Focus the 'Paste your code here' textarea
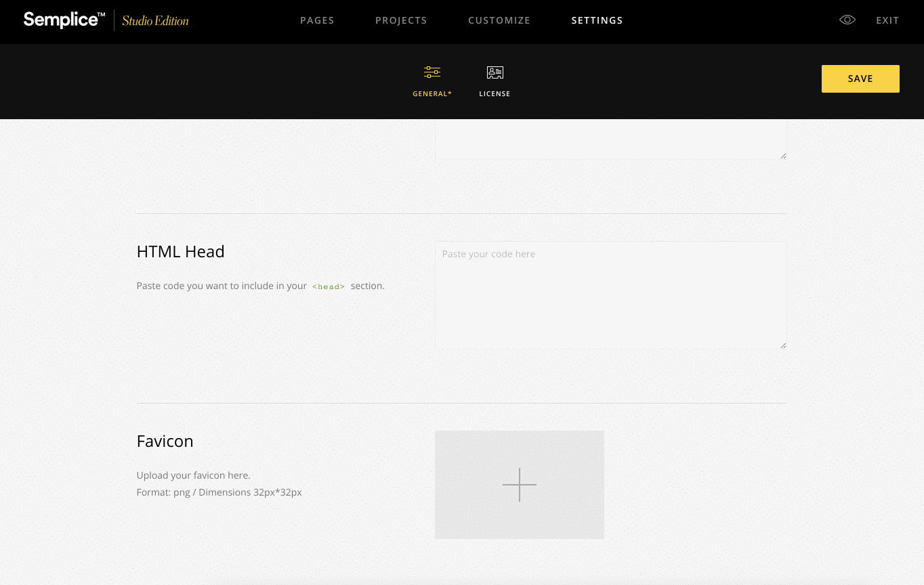Image resolution: width=924 pixels, height=585 pixels. click(610, 295)
